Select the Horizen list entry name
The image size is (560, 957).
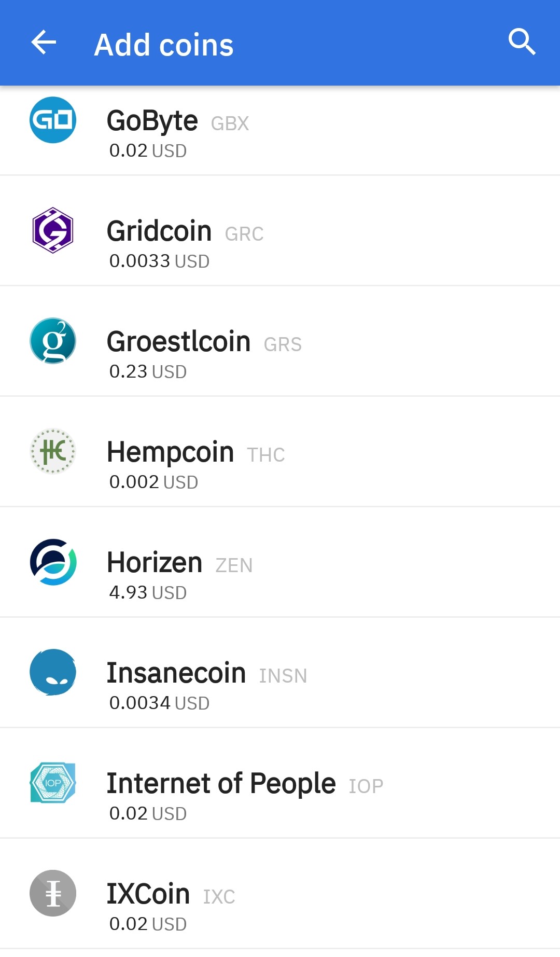[155, 563]
